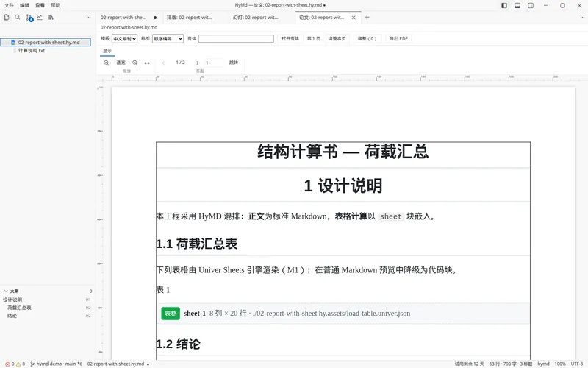Go to the previous page arrow
The width and height of the screenshot is (588, 368).
[x=163, y=63]
